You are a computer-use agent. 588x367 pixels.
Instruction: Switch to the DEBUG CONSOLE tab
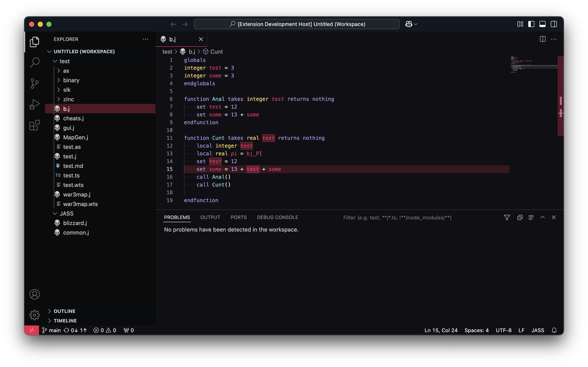point(277,217)
